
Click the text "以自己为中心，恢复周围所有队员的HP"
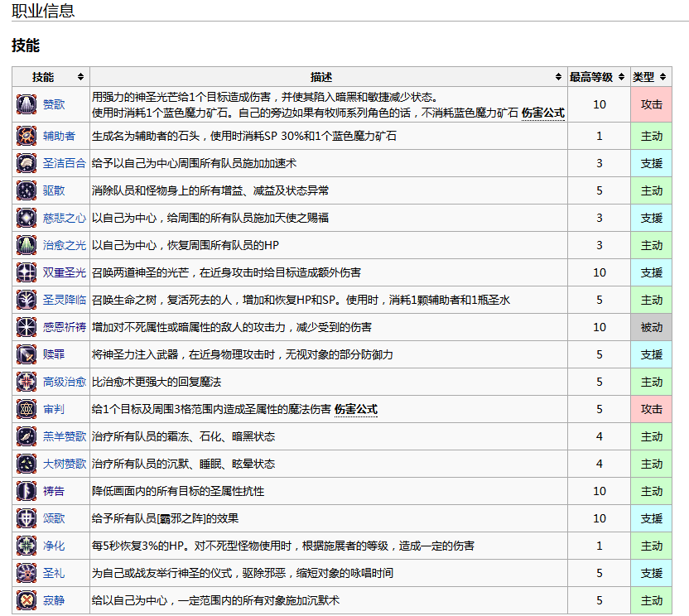[185, 245]
